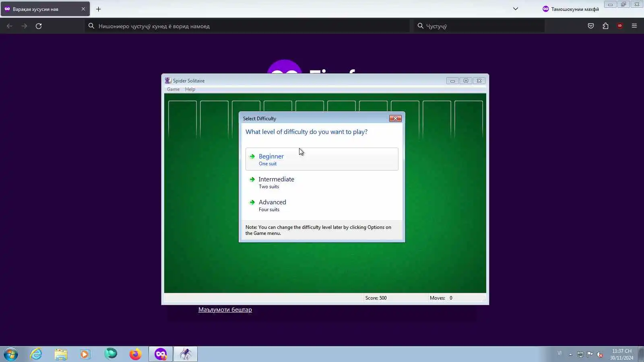Image resolution: width=644 pixels, height=362 pixels.
Task: Open the Firefox extensions puzzle icon
Action: pos(605,26)
